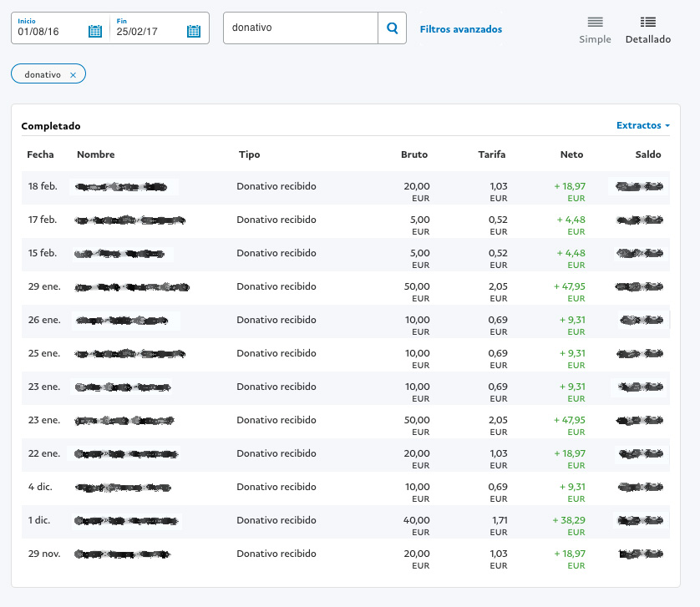Image resolution: width=700 pixels, height=607 pixels.
Task: Switch to Detallado list view
Action: (647, 29)
